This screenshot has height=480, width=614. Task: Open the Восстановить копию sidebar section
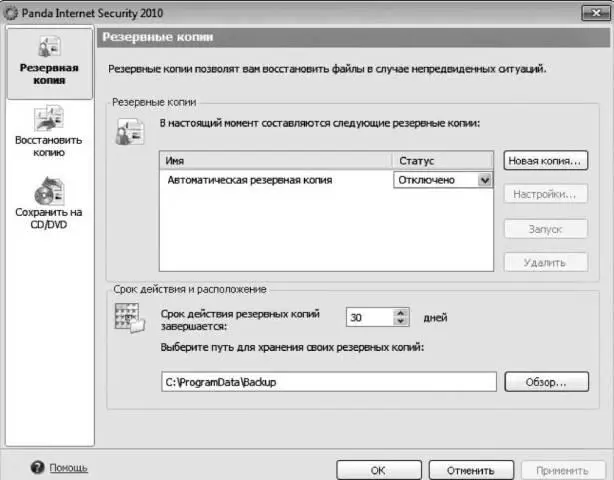49,131
